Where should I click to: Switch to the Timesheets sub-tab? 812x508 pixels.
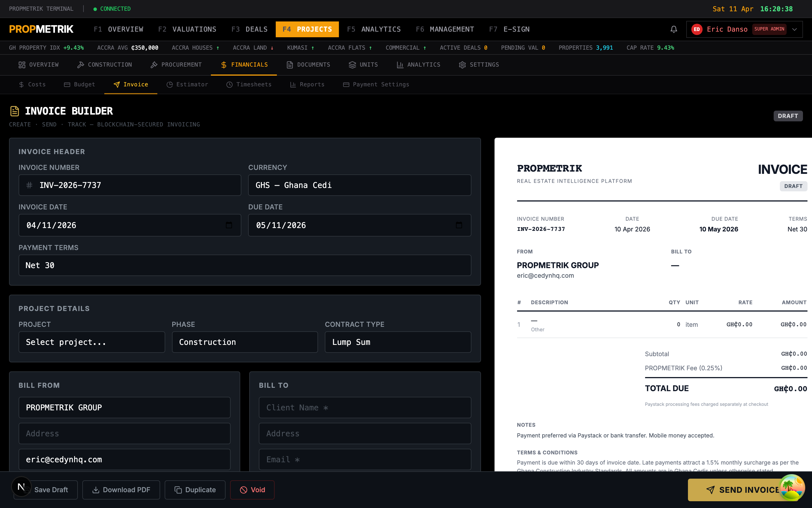click(x=249, y=85)
